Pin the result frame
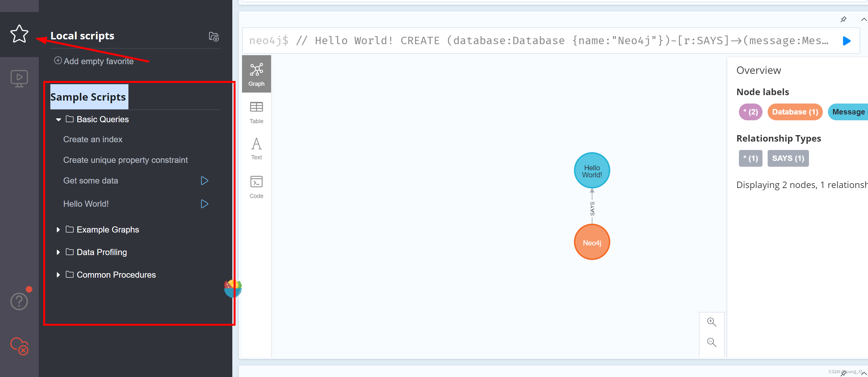 [x=843, y=19]
